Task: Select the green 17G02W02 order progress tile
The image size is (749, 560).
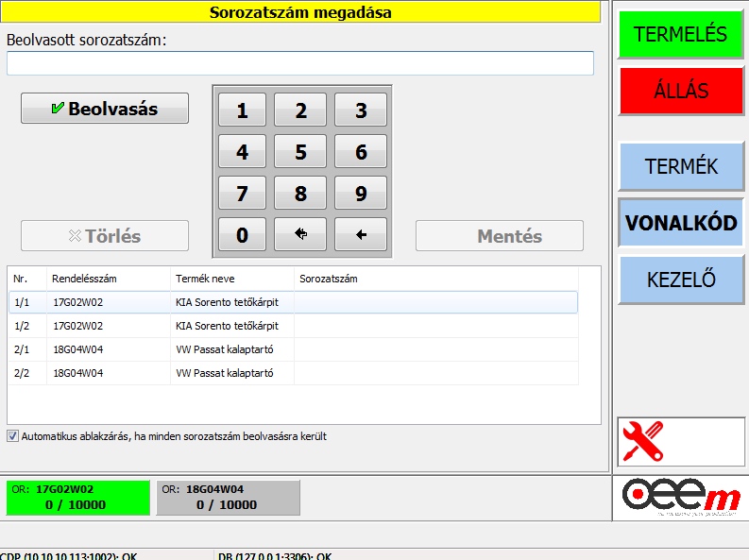Action: click(x=77, y=498)
